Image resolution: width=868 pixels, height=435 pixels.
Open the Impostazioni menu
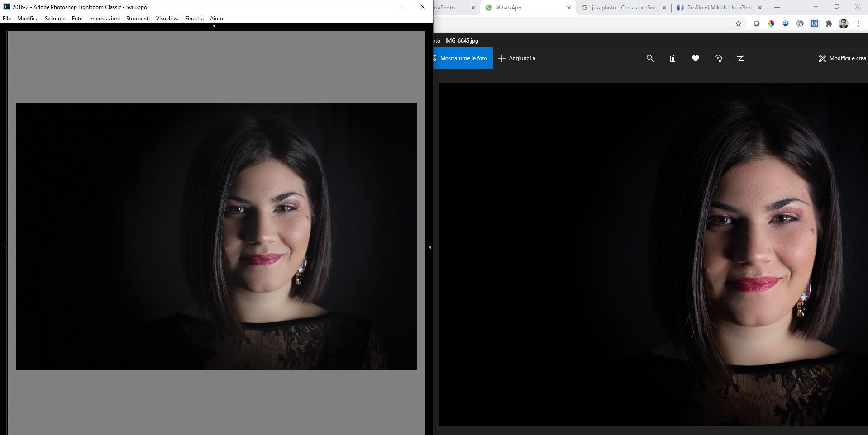click(x=104, y=19)
